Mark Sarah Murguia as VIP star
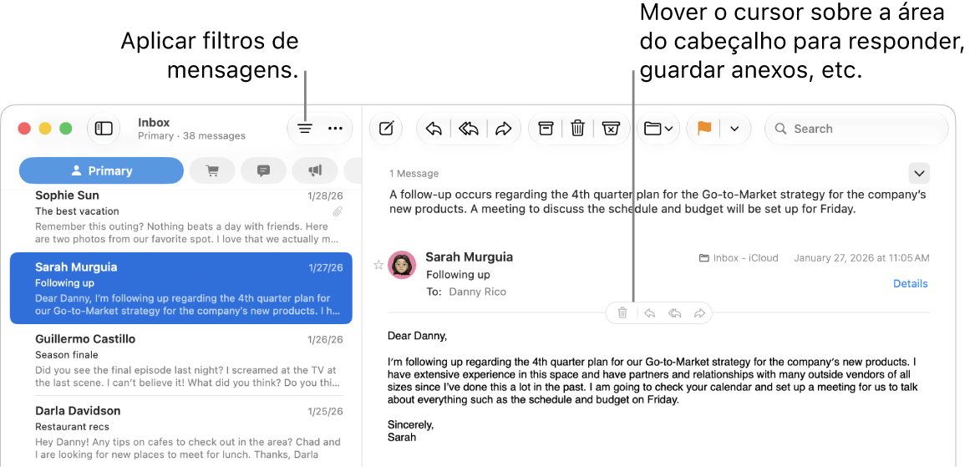Viewport: 980px width, 467px height. [378, 265]
